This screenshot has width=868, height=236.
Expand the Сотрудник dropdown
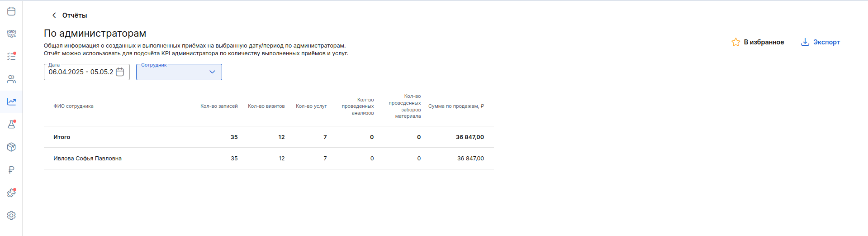click(179, 72)
